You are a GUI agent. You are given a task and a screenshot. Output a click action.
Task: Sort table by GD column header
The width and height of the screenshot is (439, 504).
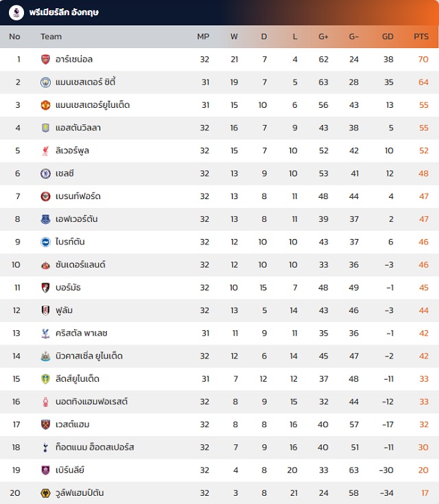(x=388, y=36)
